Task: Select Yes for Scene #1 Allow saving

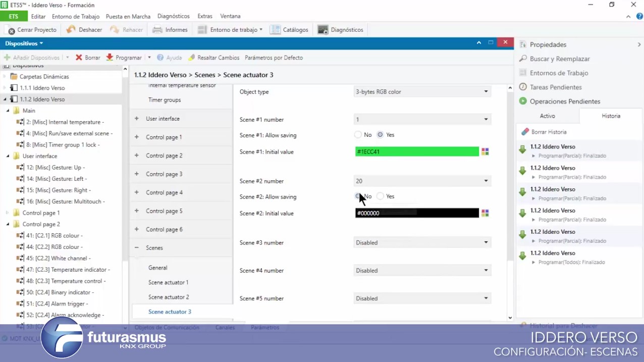Action: pyautogui.click(x=381, y=135)
